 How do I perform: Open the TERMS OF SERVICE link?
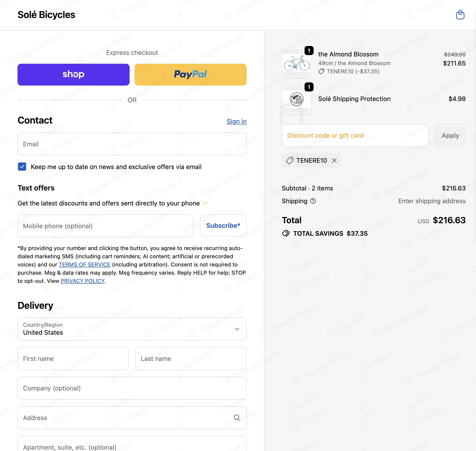pyautogui.click(x=84, y=264)
